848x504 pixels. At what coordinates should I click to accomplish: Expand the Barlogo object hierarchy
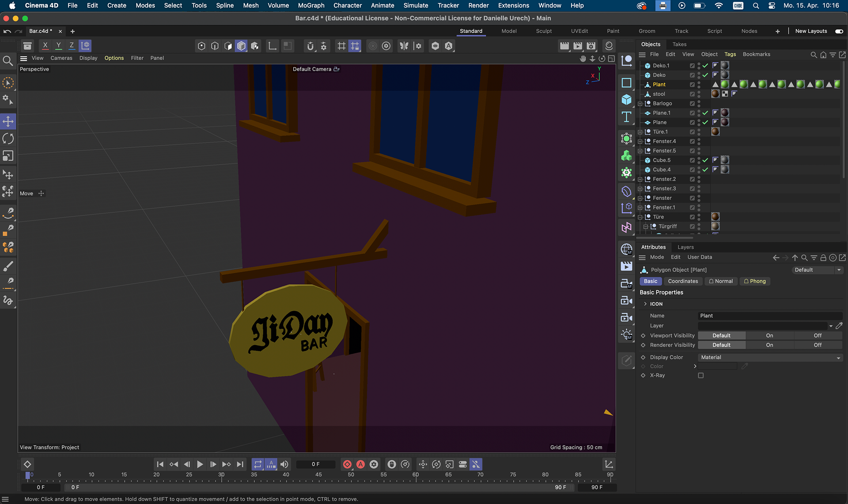tap(640, 104)
